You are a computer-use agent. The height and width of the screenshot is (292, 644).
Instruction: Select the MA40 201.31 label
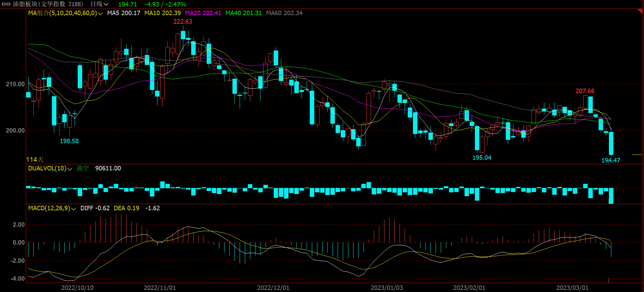[x=244, y=13]
